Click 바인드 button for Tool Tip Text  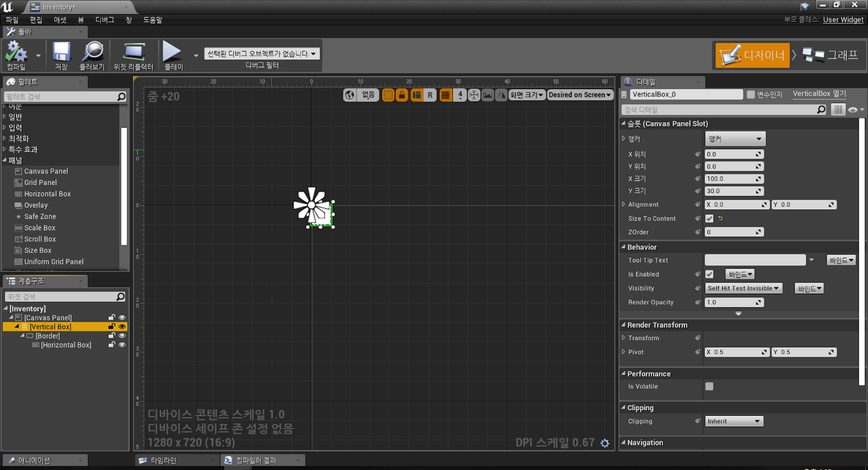(841, 261)
